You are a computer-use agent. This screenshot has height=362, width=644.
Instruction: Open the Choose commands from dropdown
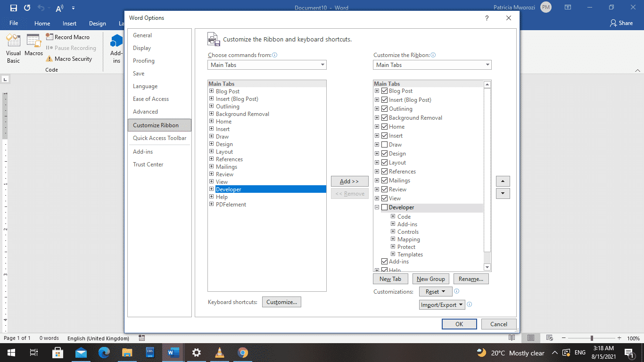[322, 65]
